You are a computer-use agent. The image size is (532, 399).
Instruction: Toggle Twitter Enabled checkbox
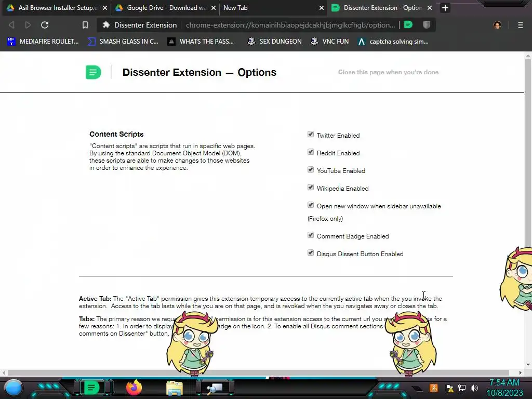pyautogui.click(x=311, y=135)
